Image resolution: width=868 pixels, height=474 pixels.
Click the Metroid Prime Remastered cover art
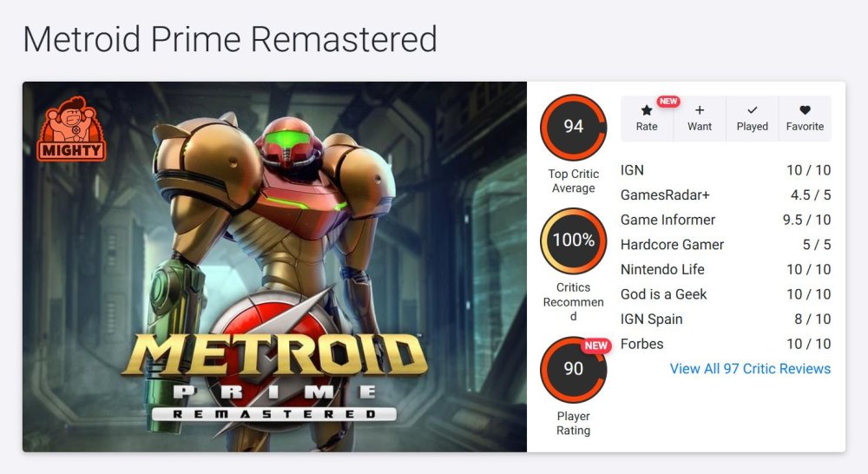tap(274, 267)
